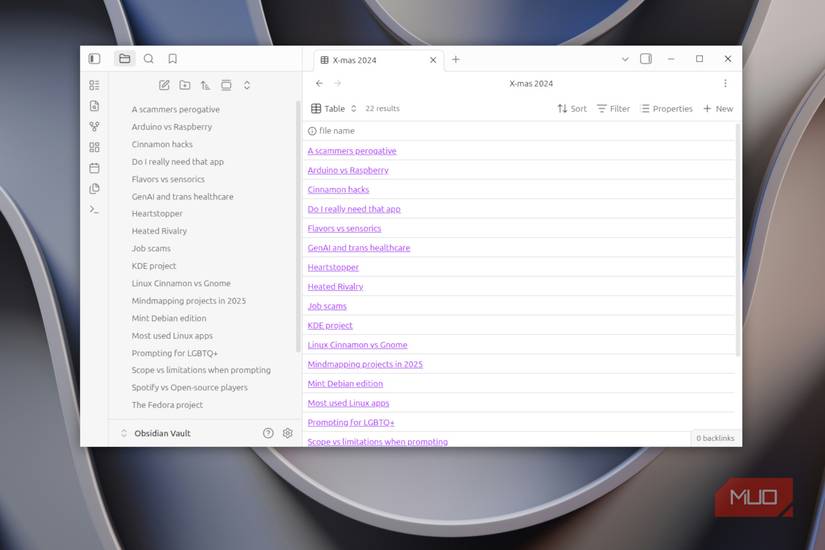
Task: Click the Filter button
Action: pyautogui.click(x=613, y=108)
